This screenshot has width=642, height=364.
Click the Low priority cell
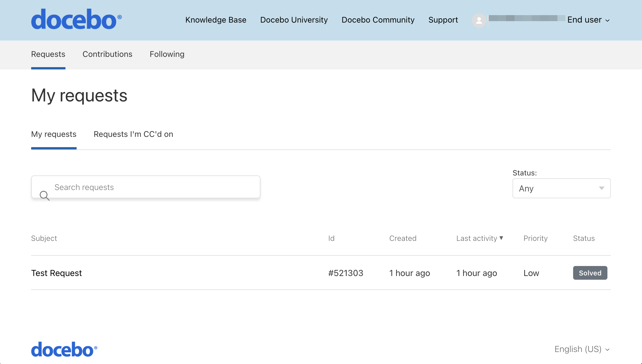531,273
